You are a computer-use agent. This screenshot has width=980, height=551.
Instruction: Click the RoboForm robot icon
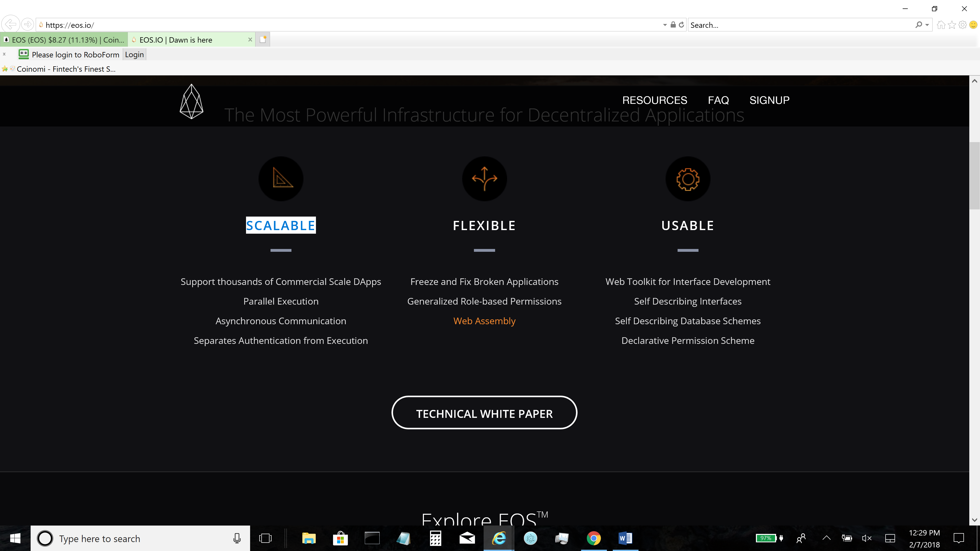[23, 54]
